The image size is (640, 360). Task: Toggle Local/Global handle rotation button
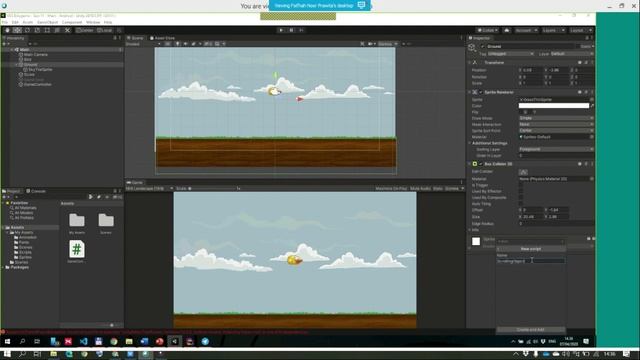point(104,30)
